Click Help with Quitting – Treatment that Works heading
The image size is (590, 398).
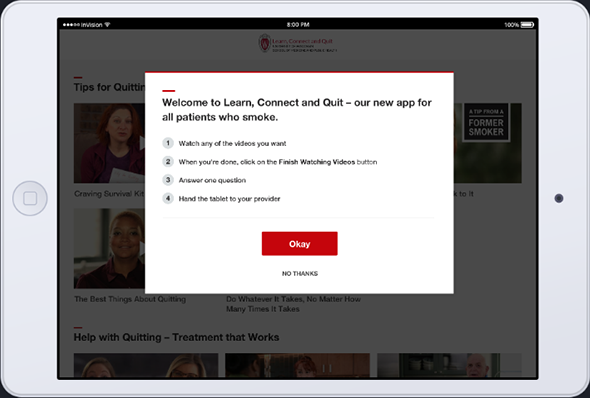(176, 337)
